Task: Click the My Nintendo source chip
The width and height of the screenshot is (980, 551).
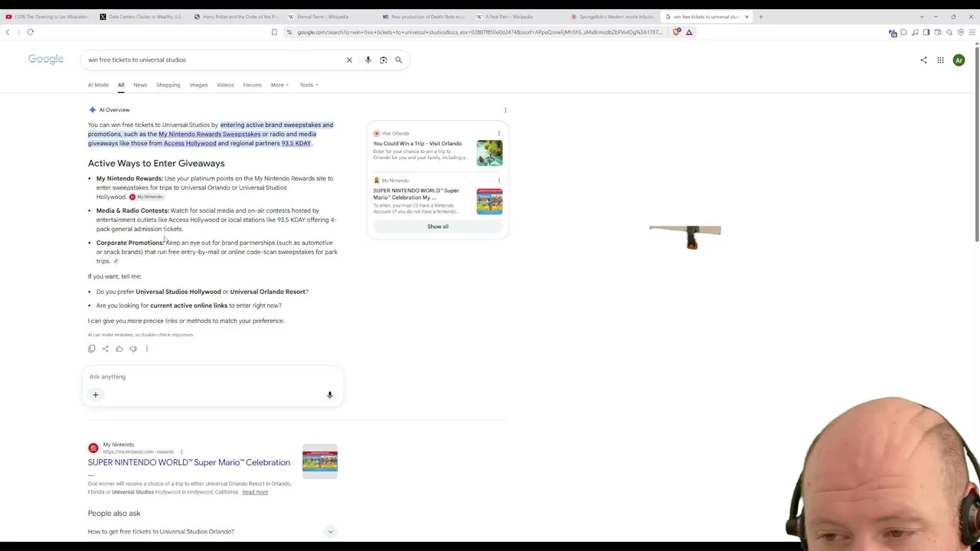Action: click(x=146, y=197)
